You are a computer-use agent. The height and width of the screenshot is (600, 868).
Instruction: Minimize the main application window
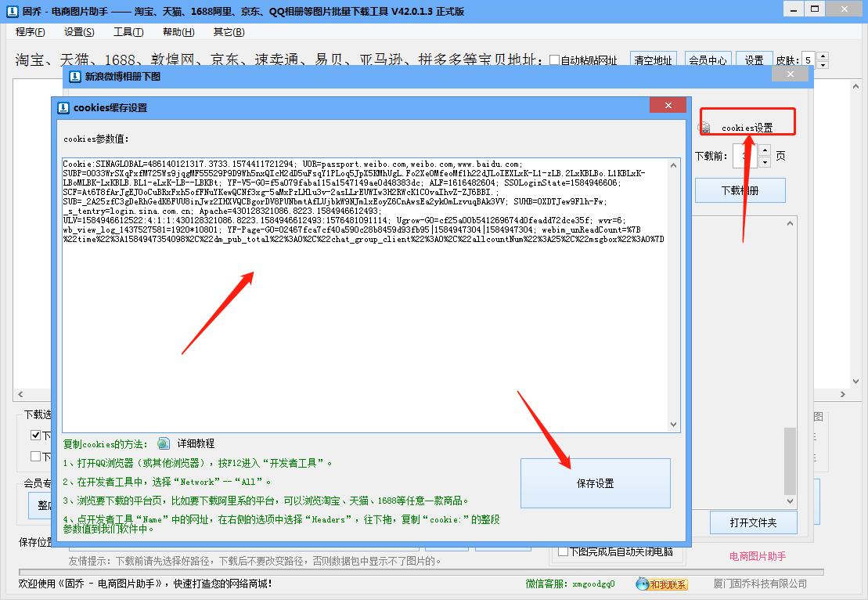point(794,9)
